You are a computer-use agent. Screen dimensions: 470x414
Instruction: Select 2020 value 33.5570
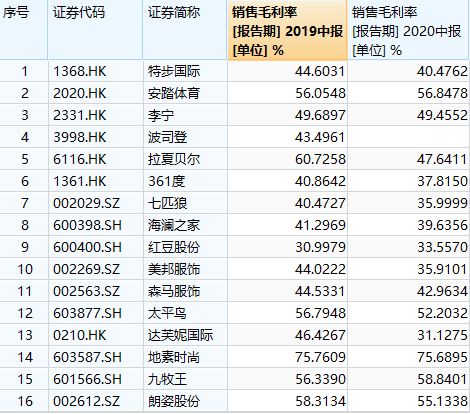442,247
